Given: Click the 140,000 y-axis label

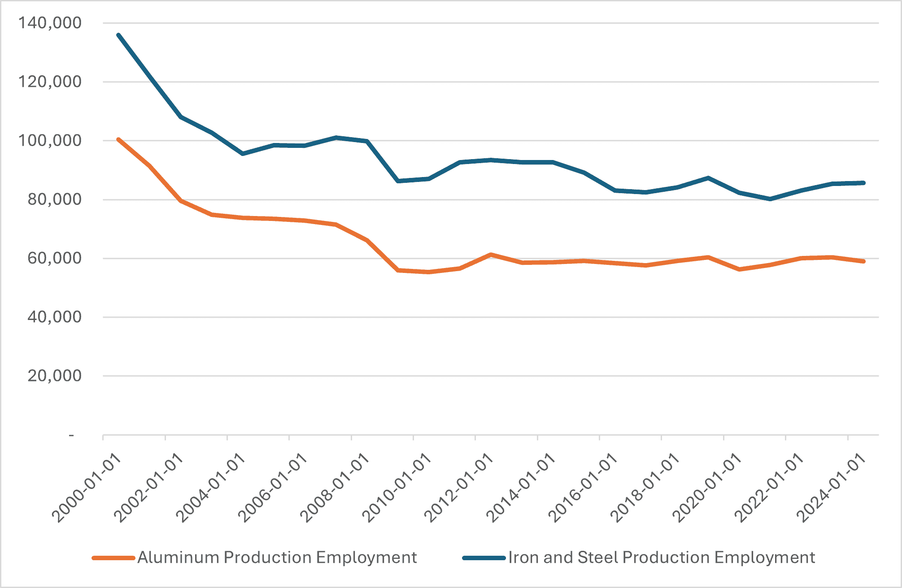Looking at the screenshot, I should [x=50, y=23].
